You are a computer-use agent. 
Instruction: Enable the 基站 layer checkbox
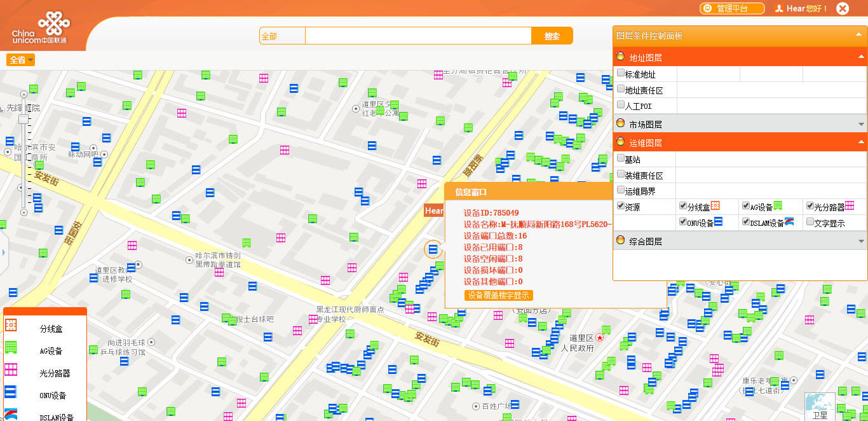(621, 158)
